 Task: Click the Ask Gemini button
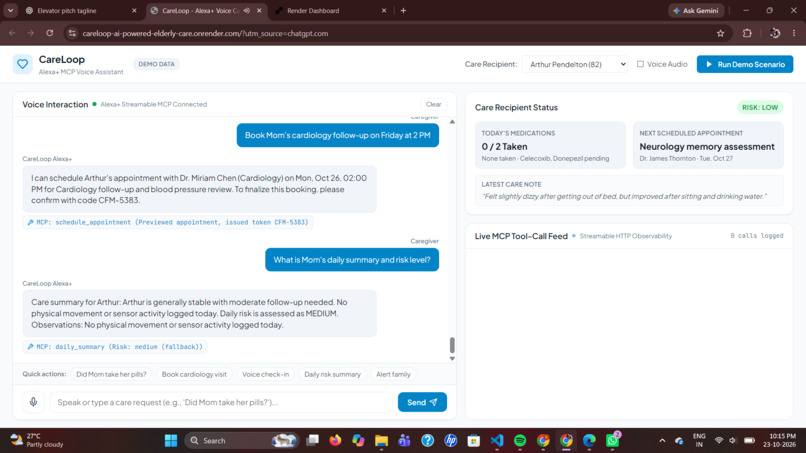coord(697,10)
